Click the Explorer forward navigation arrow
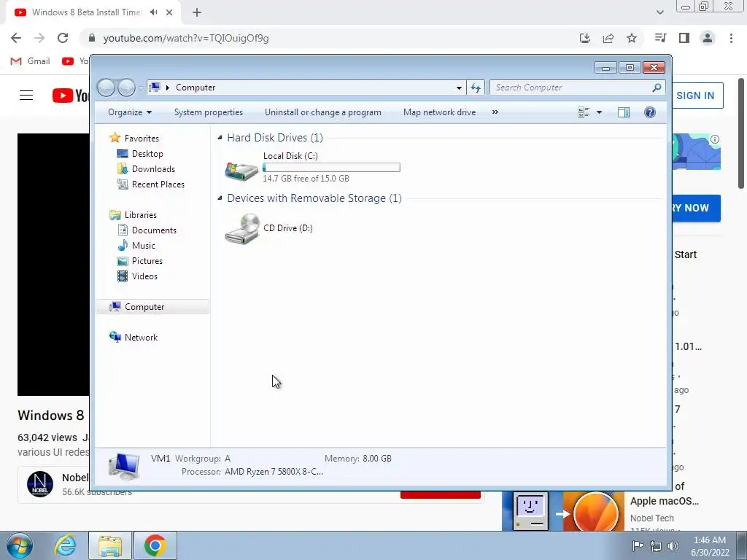 [126, 87]
